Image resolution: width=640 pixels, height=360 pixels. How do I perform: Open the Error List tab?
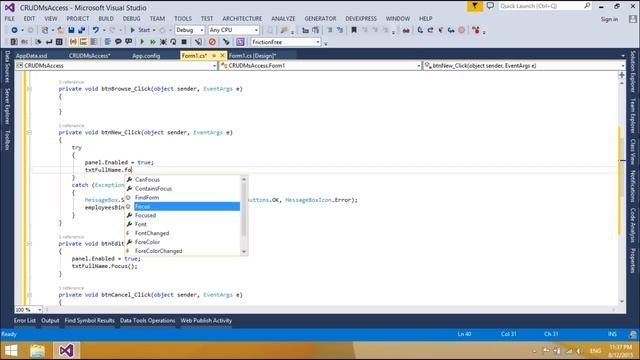(24, 321)
